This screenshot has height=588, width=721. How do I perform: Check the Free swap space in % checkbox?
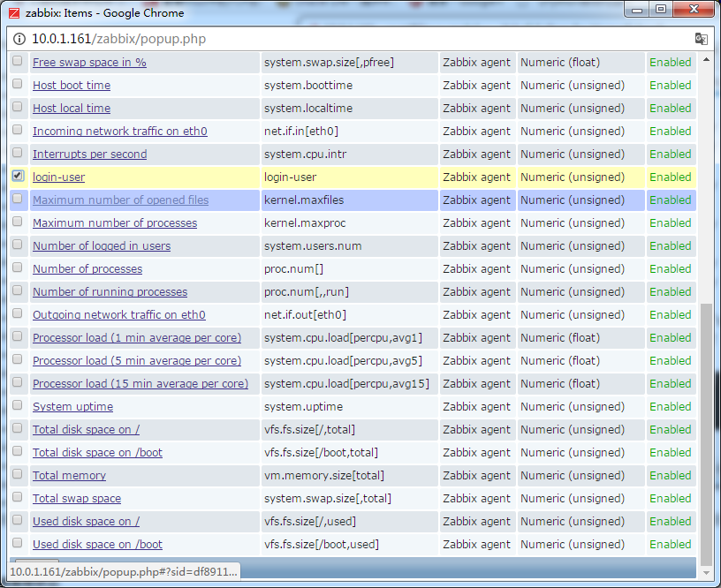click(18, 61)
